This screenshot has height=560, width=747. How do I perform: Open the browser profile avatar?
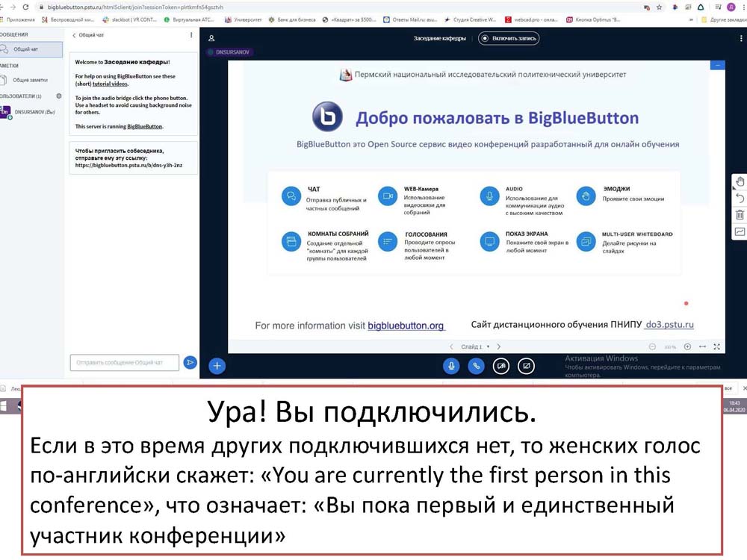tap(731, 7)
